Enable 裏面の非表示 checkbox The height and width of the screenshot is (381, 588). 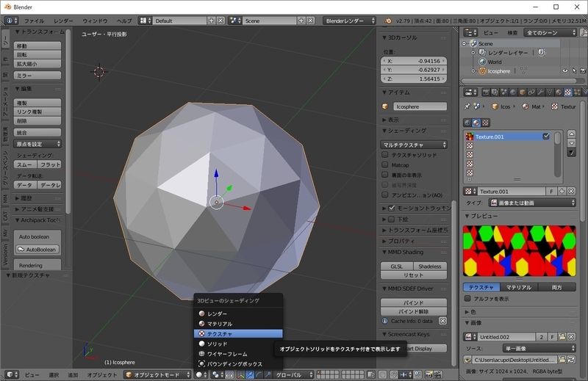[x=384, y=175]
